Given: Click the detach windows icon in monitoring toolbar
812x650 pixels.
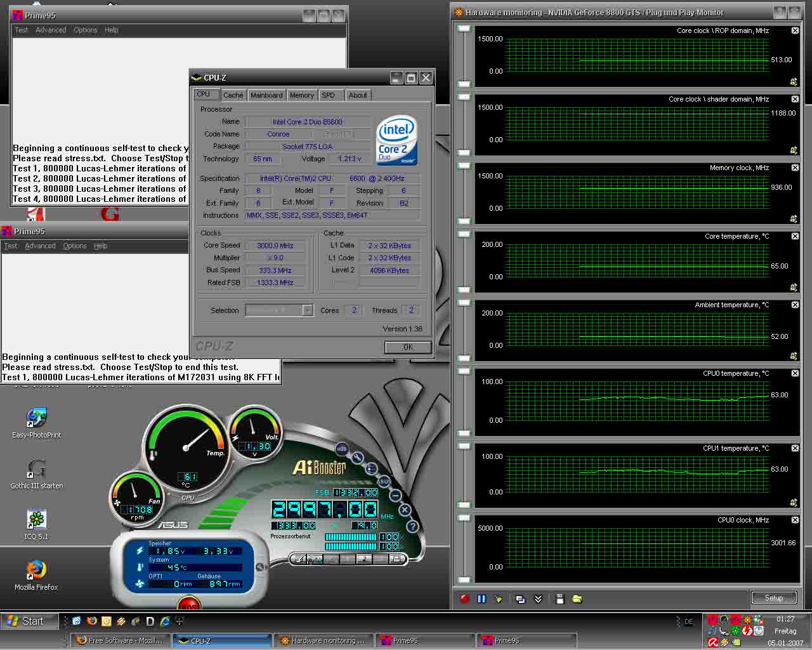Looking at the screenshot, I should [x=520, y=599].
